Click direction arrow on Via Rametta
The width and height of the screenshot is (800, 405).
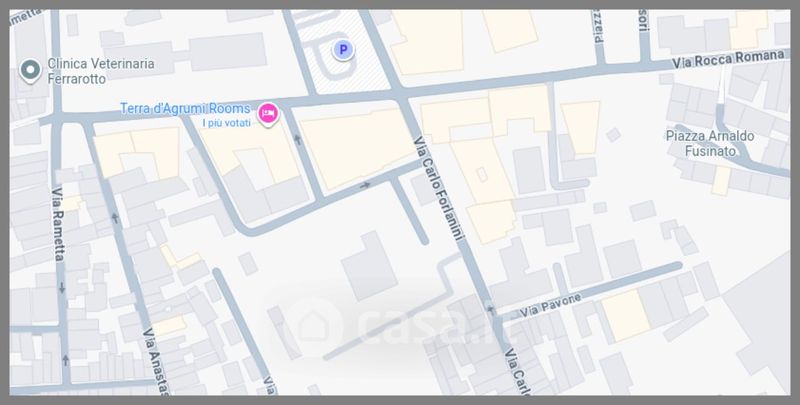click(x=62, y=288)
